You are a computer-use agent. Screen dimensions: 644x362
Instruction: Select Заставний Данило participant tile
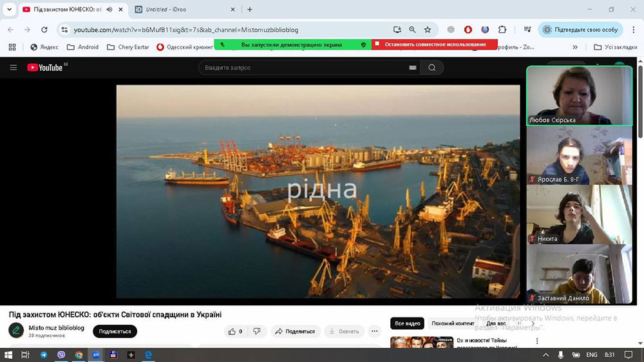coord(580,274)
